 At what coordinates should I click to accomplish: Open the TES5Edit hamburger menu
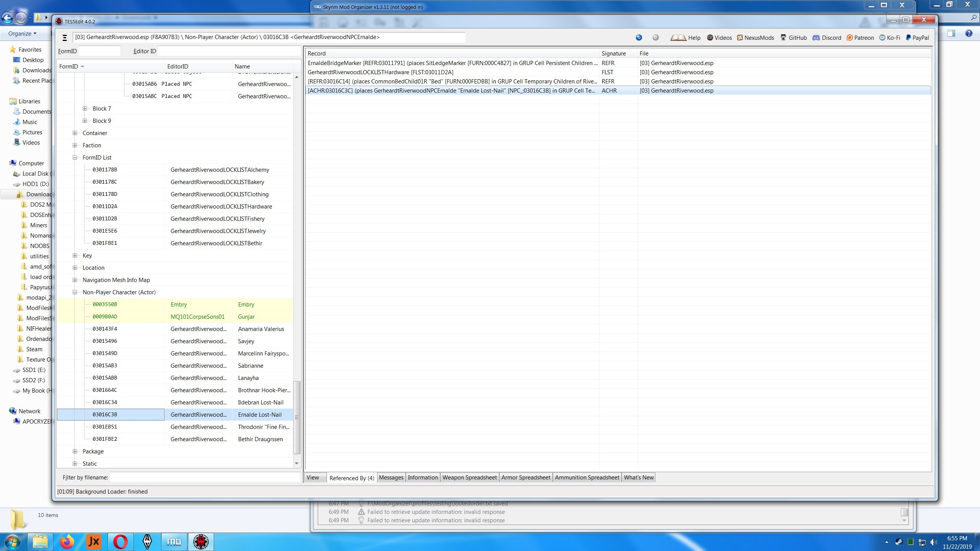(64, 37)
